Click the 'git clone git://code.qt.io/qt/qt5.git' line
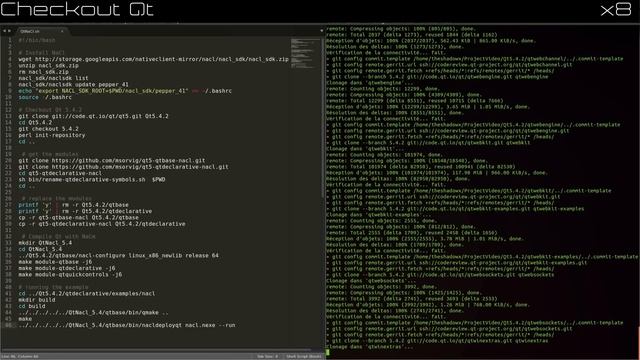This screenshot has height=360, width=640. pyautogui.click(x=93, y=116)
